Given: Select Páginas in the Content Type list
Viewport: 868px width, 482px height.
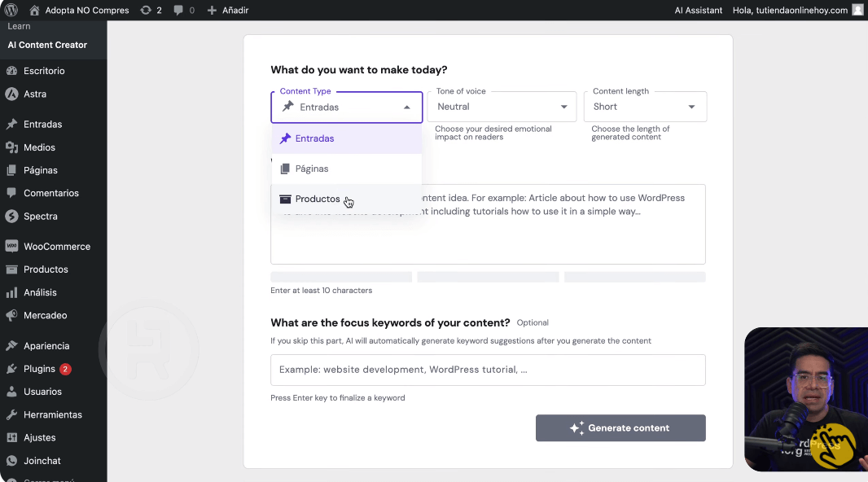Looking at the screenshot, I should point(347,169).
